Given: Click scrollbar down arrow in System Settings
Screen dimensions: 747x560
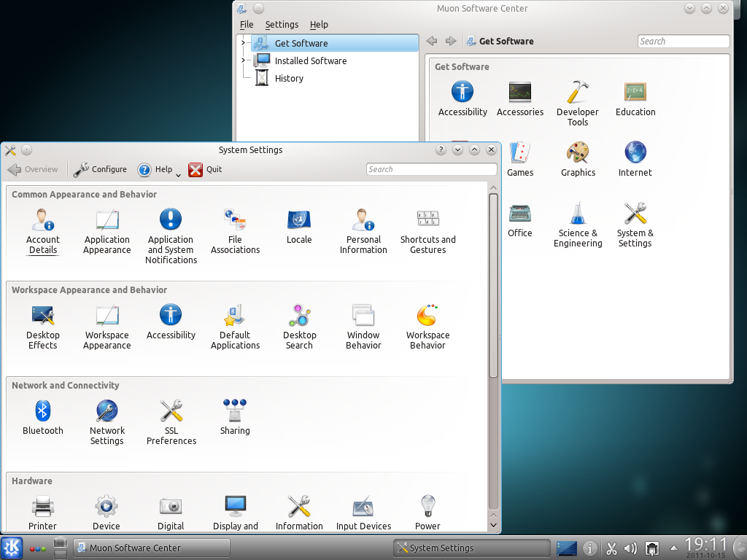Looking at the screenshot, I should (x=493, y=525).
